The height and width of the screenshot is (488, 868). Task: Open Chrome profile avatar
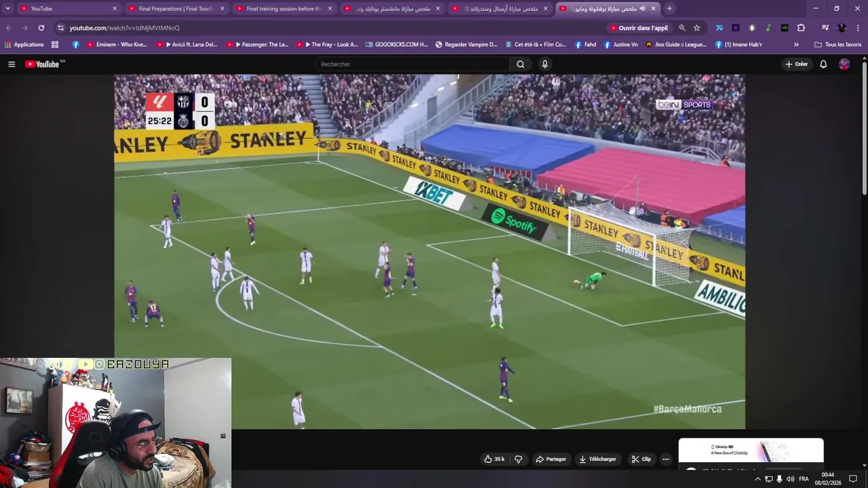click(842, 28)
